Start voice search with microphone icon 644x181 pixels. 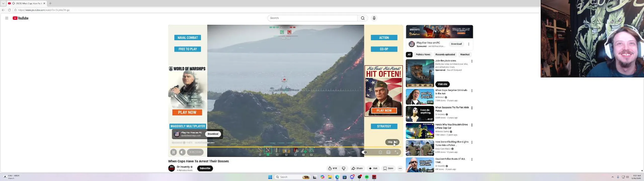tap(374, 18)
